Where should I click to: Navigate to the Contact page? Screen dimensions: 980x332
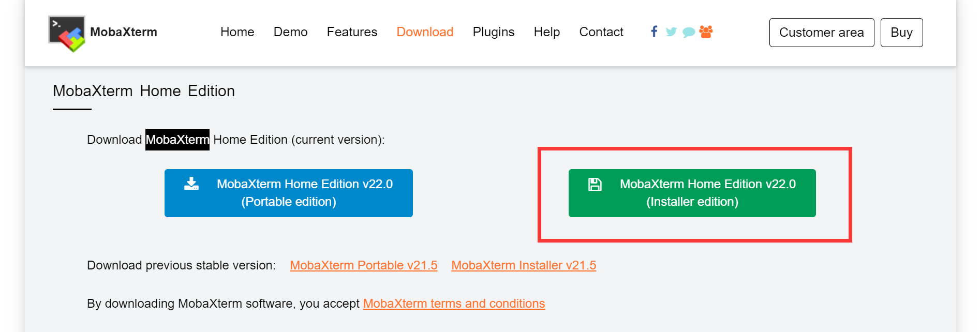[601, 32]
